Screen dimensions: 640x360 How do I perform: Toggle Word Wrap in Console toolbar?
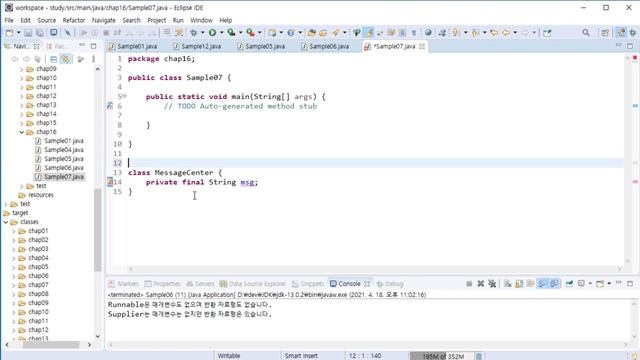pyautogui.click(x=531, y=284)
